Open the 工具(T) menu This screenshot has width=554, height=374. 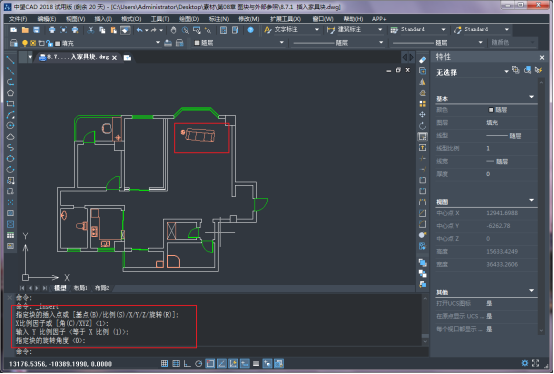tap(160, 19)
